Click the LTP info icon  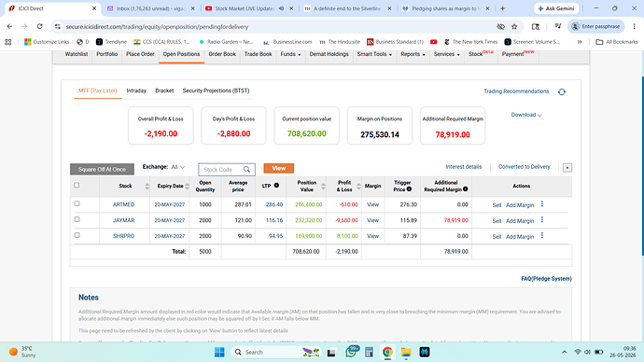tap(276, 186)
